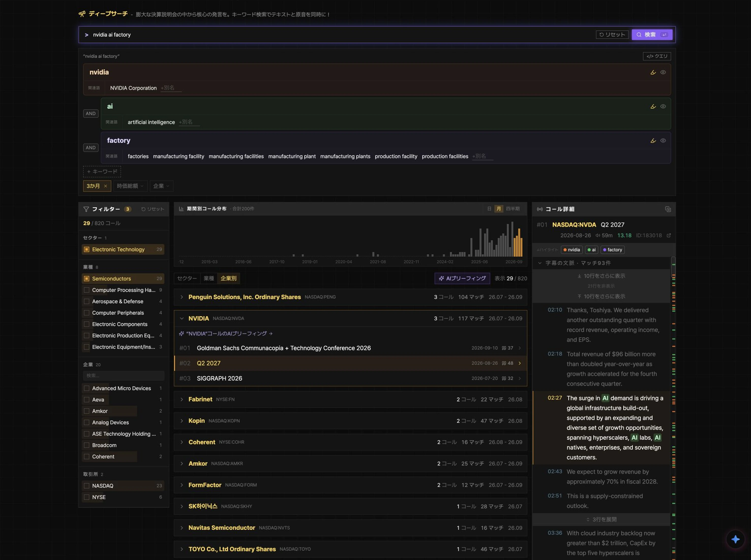The height and width of the screenshot is (560, 751).
Task: Open the 企業 filter dropdown
Action: click(161, 186)
